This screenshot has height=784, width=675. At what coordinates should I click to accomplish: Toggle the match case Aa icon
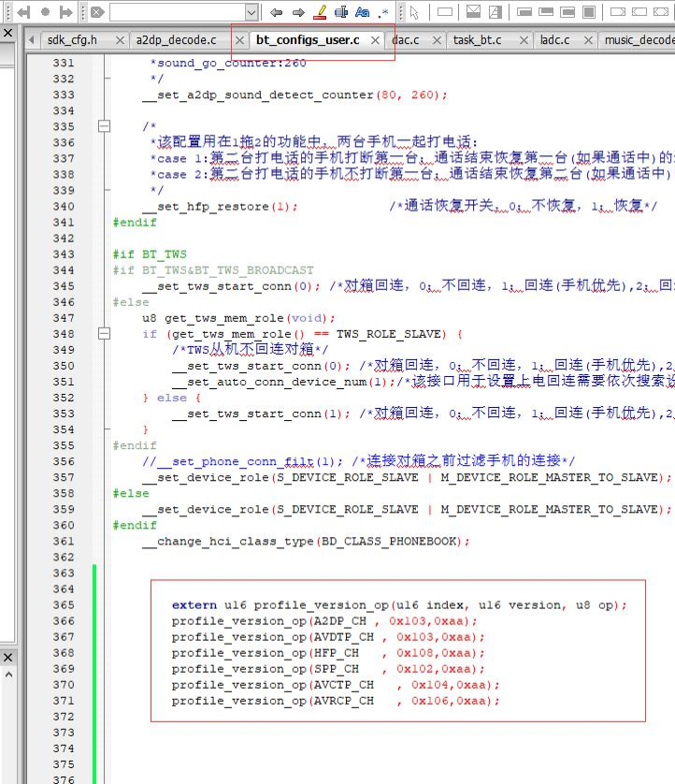362,12
